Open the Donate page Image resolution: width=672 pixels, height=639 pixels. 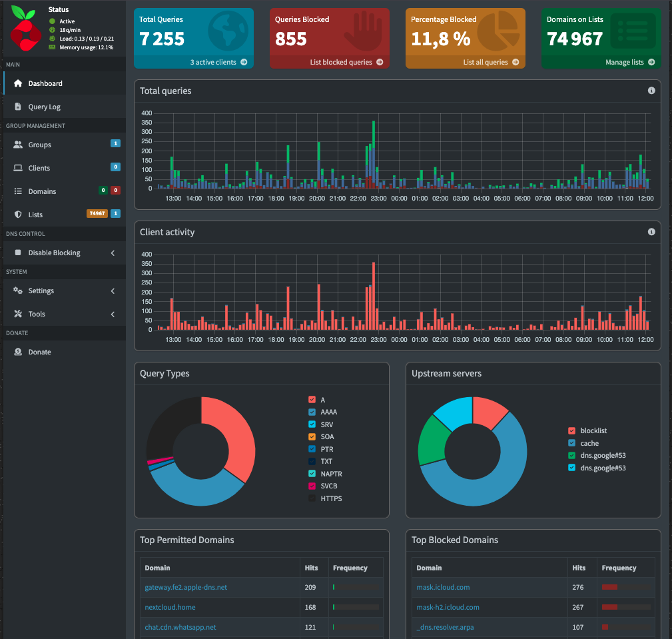point(65,352)
